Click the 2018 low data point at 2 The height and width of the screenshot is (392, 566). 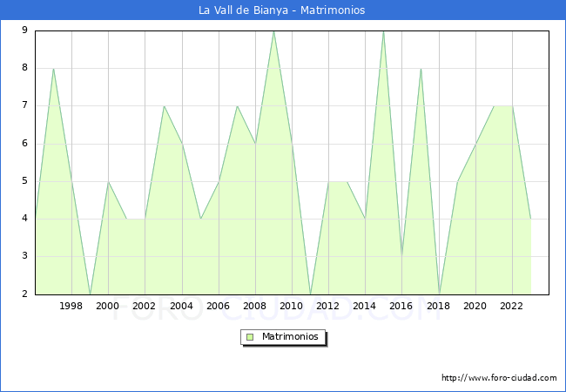pyautogui.click(x=439, y=294)
